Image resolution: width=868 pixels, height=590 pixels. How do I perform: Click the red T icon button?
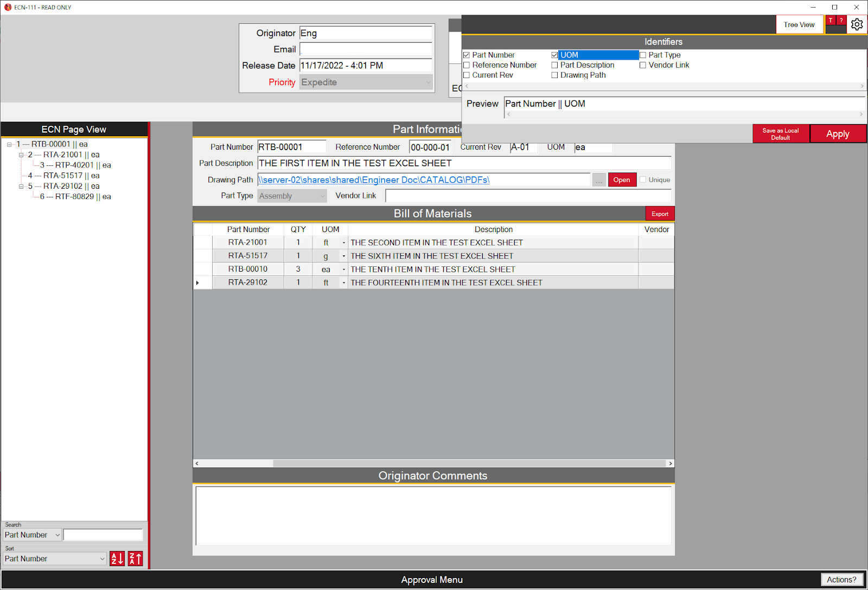pos(830,21)
